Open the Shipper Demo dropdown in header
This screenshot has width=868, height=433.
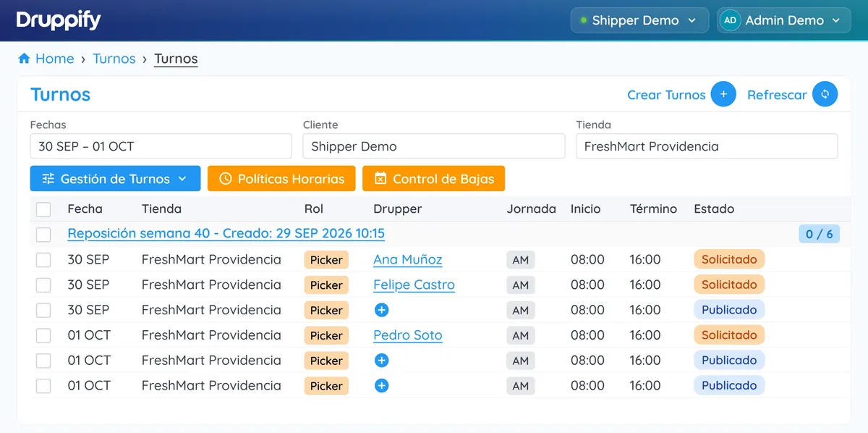639,20
